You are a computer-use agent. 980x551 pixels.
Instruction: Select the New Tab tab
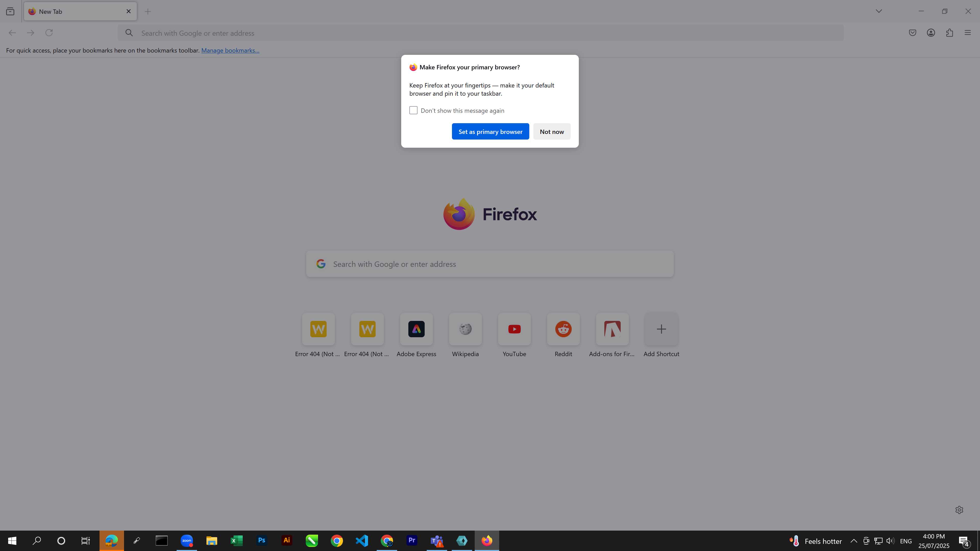click(80, 11)
